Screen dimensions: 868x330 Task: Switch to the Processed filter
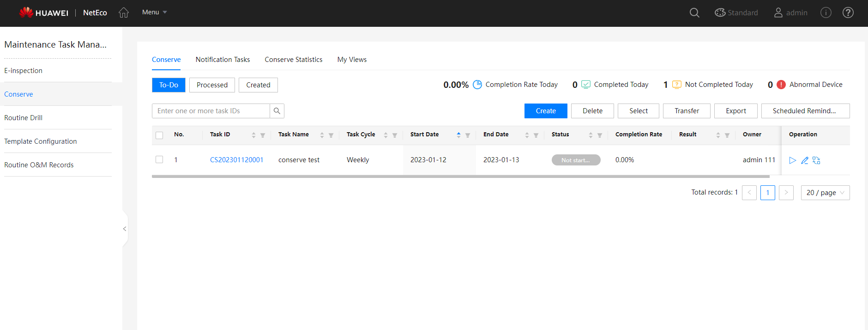pos(212,85)
